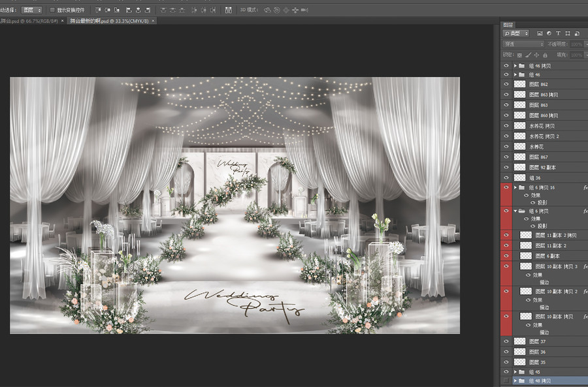Click the align bottom edges icon

(117, 10)
